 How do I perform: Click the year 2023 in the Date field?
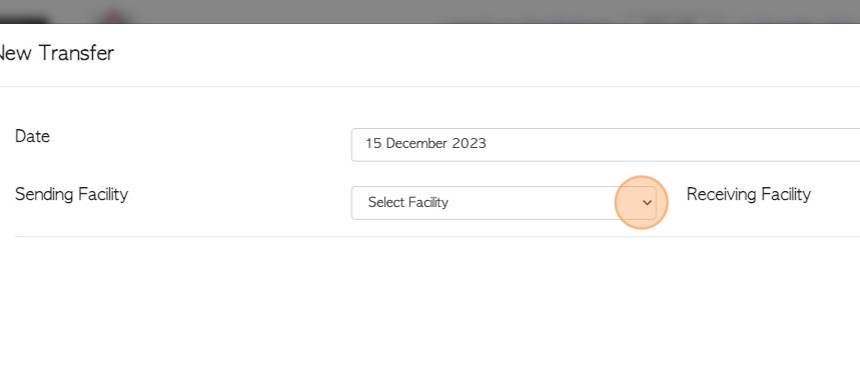tap(469, 144)
